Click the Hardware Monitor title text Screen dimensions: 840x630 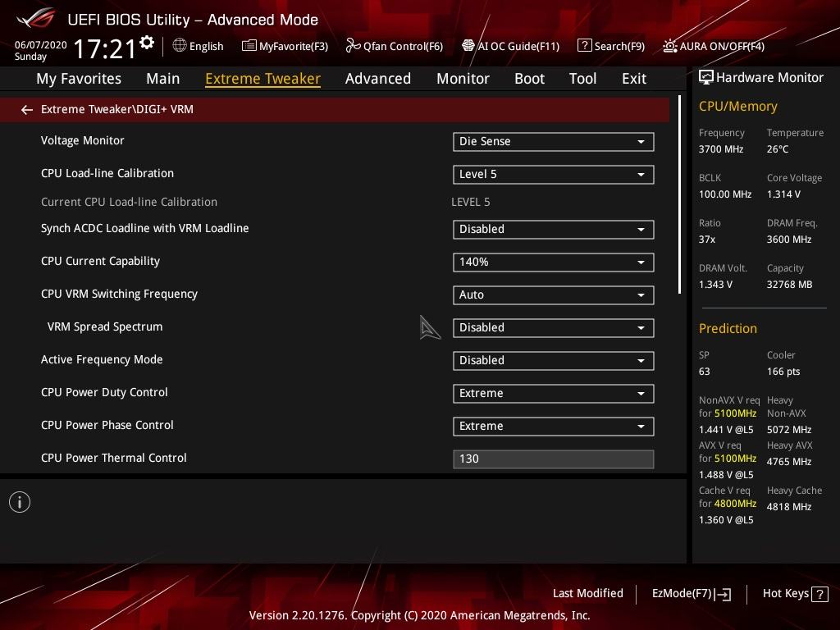[769, 78]
